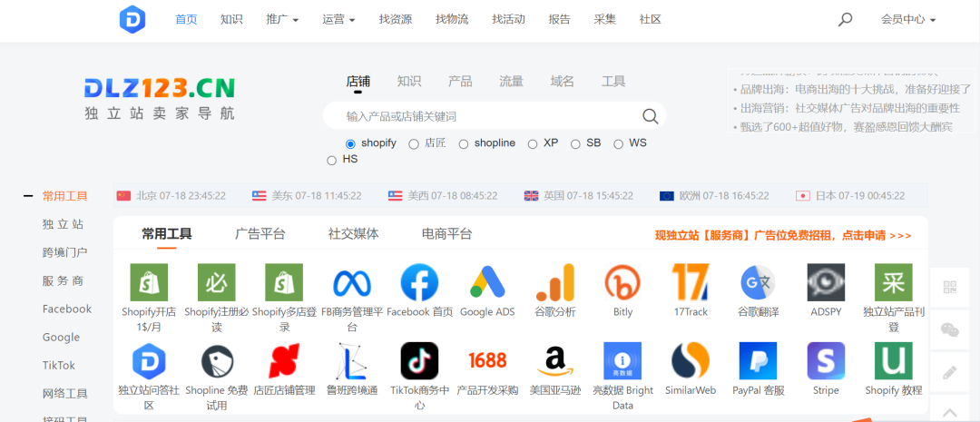Viewport: 980px width, 422px height.
Task: Click the site logo in the header
Action: pyautogui.click(x=132, y=19)
